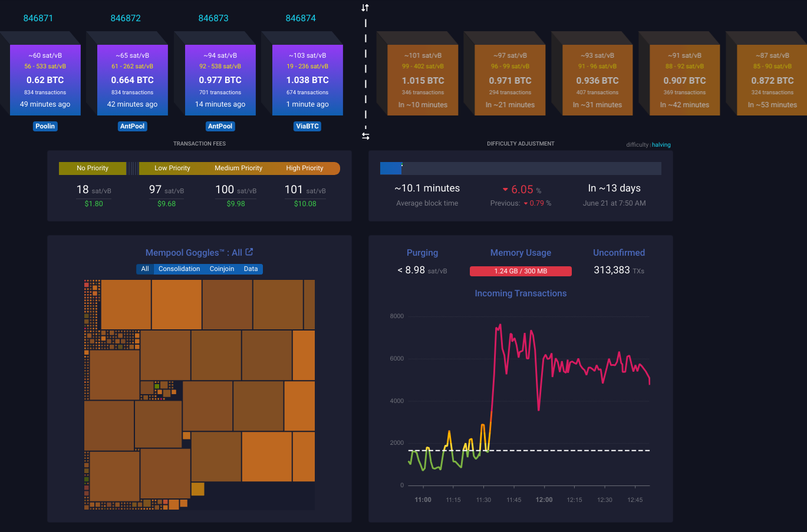Open block height 846874 link

click(301, 18)
